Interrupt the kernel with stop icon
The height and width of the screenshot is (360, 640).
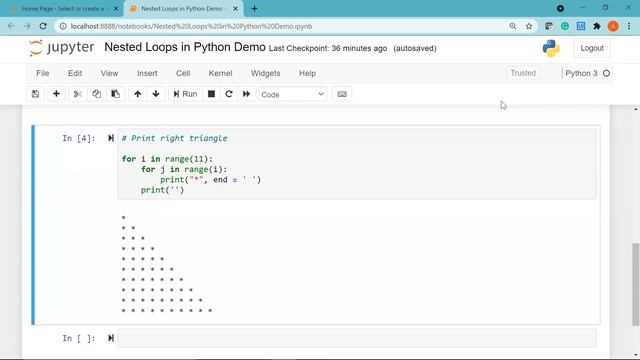tap(211, 94)
